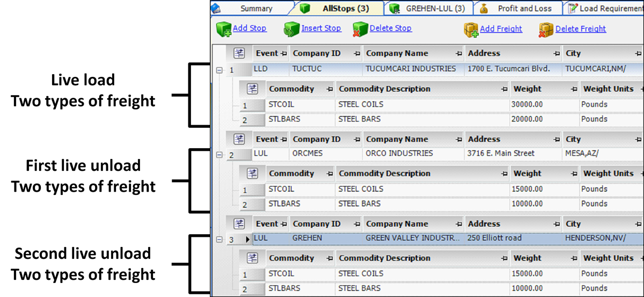Click the Insert Stop icon
The image size is (644, 297).
coord(291,29)
